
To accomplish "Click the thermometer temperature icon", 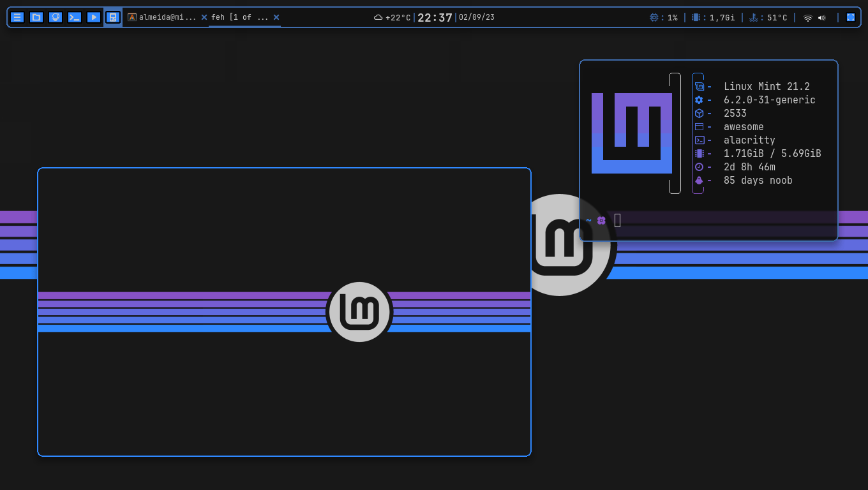I will tap(753, 17).
